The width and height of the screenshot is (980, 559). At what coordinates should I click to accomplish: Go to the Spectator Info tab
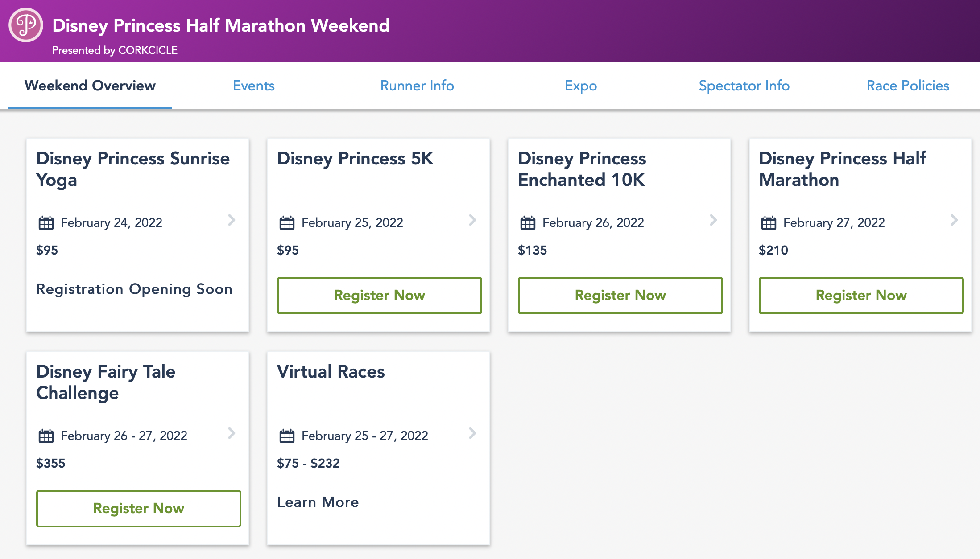(x=744, y=86)
